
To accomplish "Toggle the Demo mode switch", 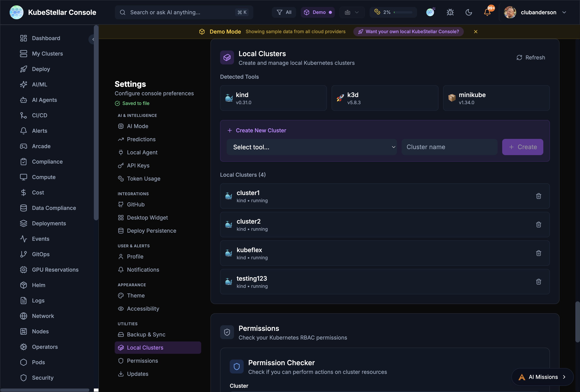I will (317, 12).
